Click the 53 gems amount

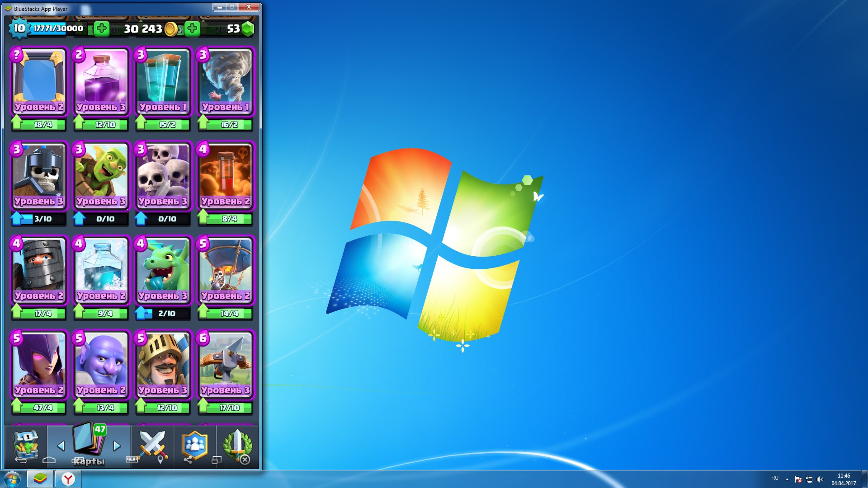[233, 29]
